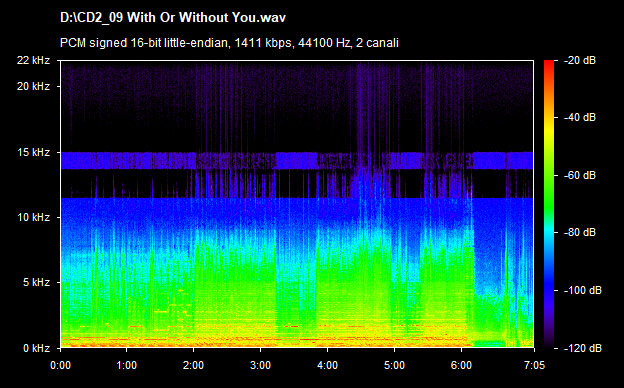Click the 20 kHz frequency axis label
The height and width of the screenshot is (388, 624).
point(33,86)
